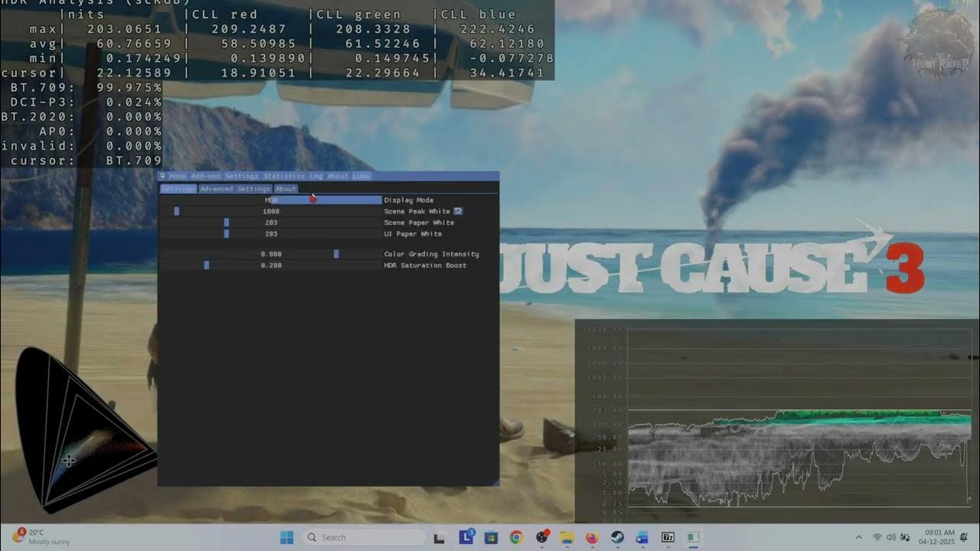Screen dimensions: 980x551
Task: Open Wi-Fi network settings in tray
Action: coord(877,537)
